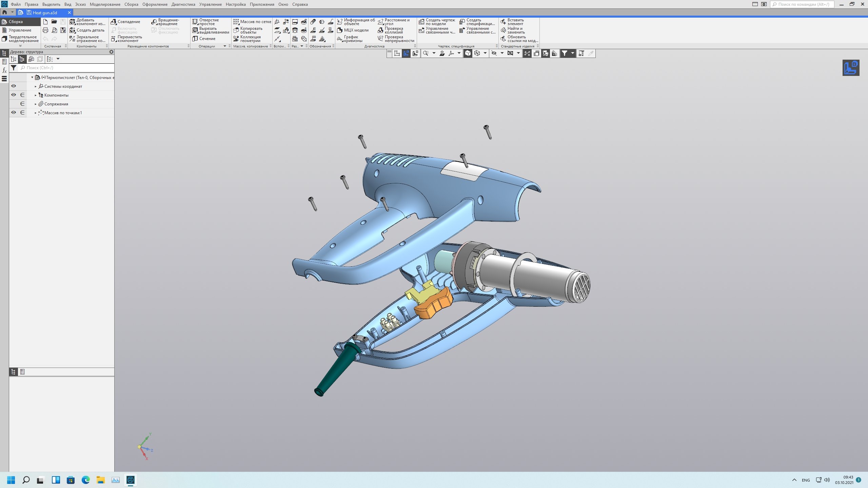Open file using the folder icon
868x488 pixels.
pos(54,22)
